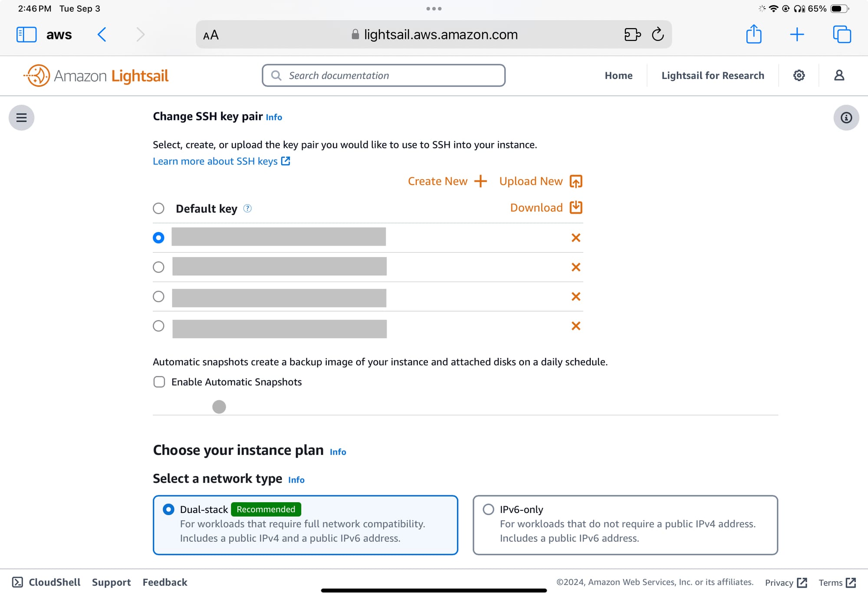Select the fourth custom key pair radio
Viewport: 868px width, 598px height.
158,326
